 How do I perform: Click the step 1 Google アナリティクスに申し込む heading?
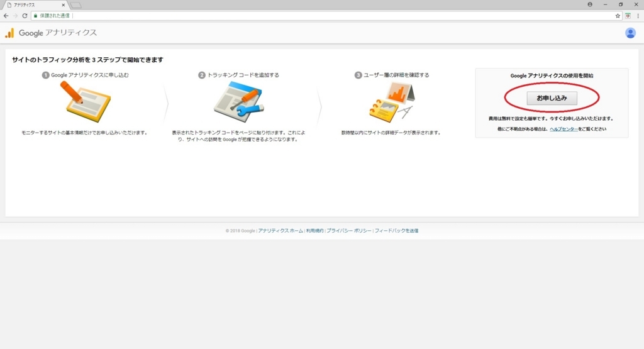click(x=86, y=75)
